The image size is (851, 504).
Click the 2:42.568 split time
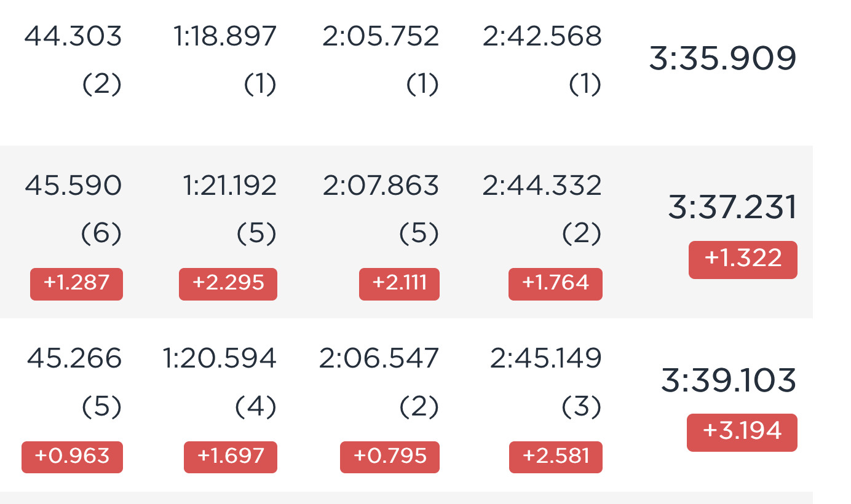[x=542, y=37]
